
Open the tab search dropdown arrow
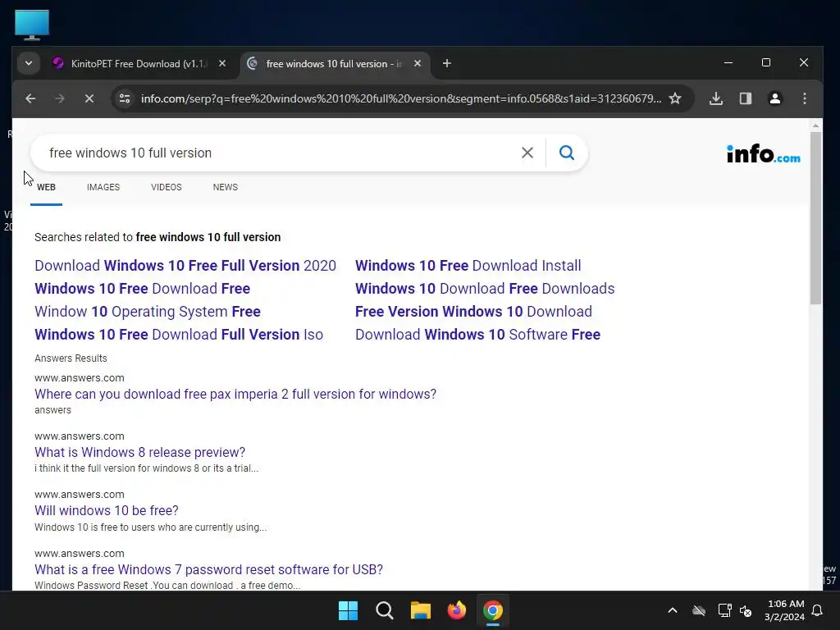pos(29,63)
